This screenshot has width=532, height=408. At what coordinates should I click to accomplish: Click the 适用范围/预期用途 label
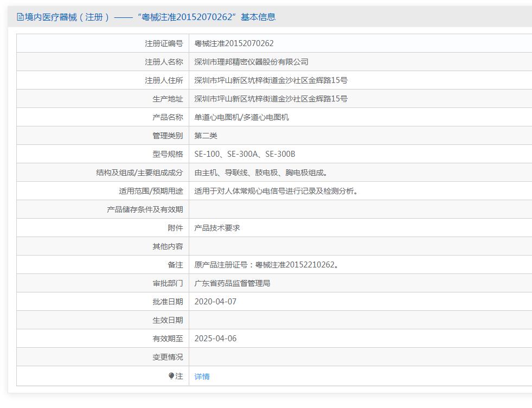(x=151, y=191)
